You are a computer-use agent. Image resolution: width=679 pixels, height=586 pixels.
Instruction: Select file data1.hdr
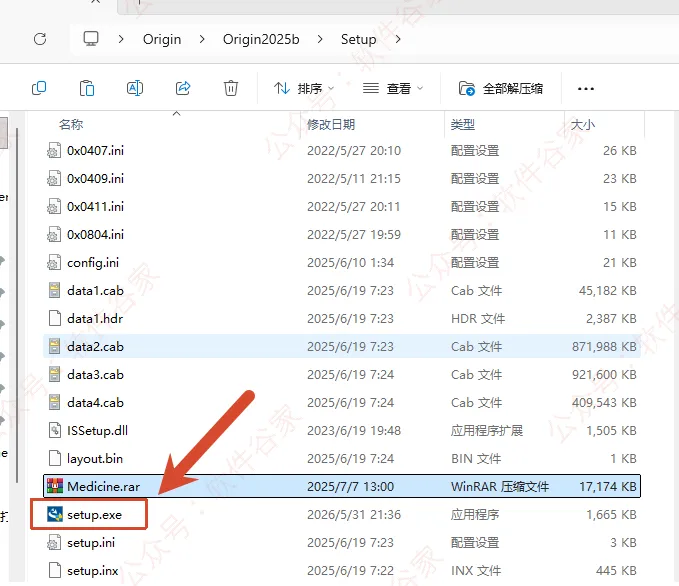tap(342, 319)
